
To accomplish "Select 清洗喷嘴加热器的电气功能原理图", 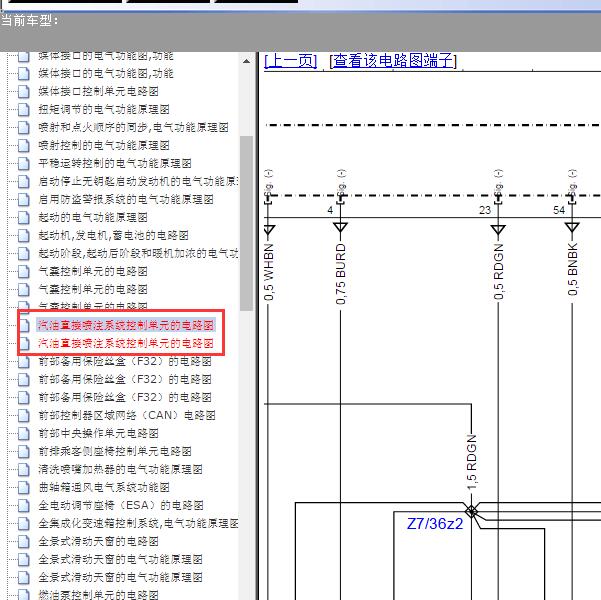I will point(120,469).
